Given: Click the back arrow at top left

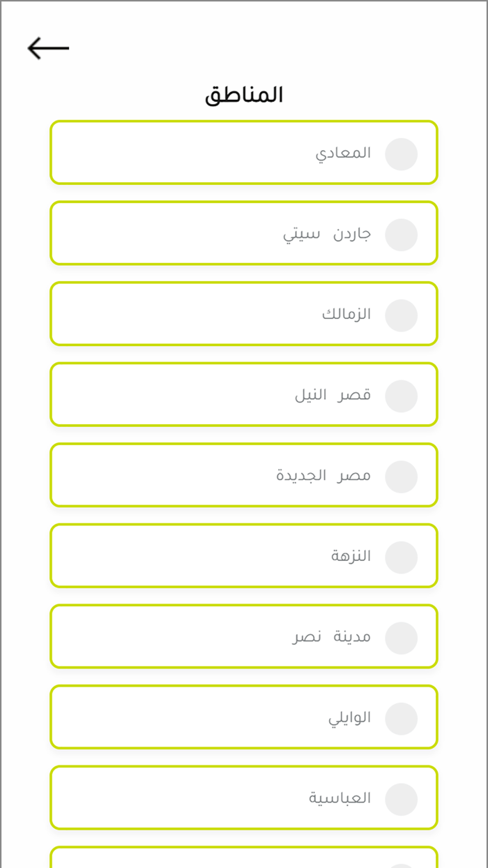Looking at the screenshot, I should click(x=47, y=47).
